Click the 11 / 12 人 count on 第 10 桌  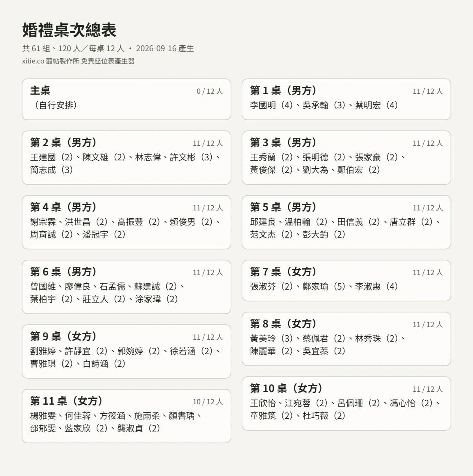click(428, 389)
